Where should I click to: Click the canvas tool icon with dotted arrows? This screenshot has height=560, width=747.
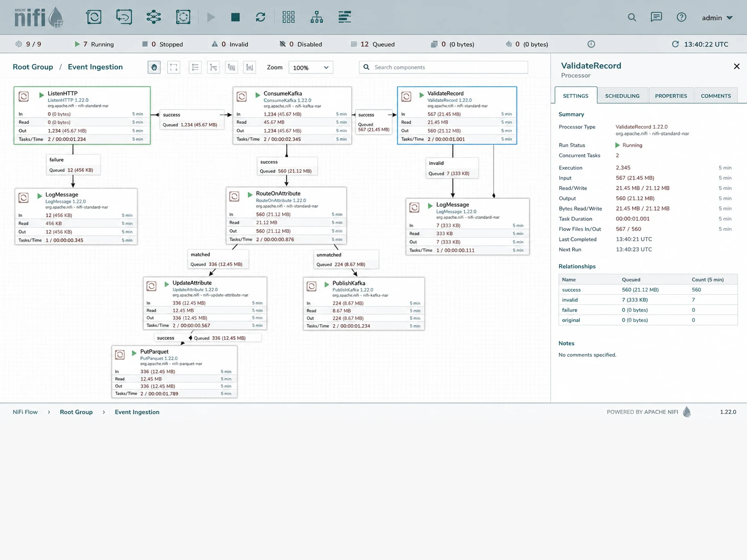click(x=214, y=67)
